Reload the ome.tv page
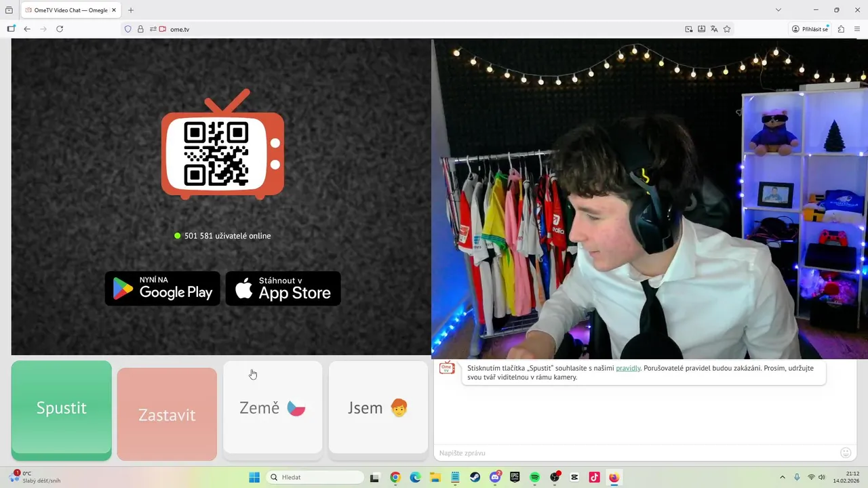 coord(60,29)
